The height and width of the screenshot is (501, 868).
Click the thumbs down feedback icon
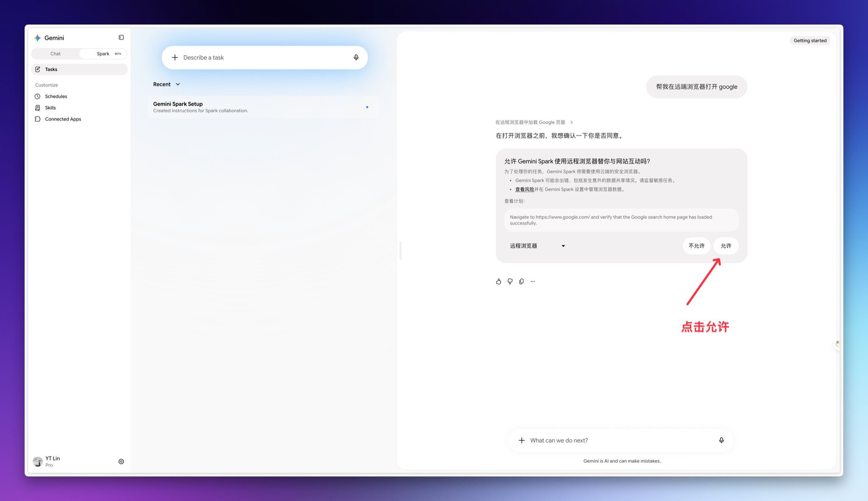click(510, 281)
